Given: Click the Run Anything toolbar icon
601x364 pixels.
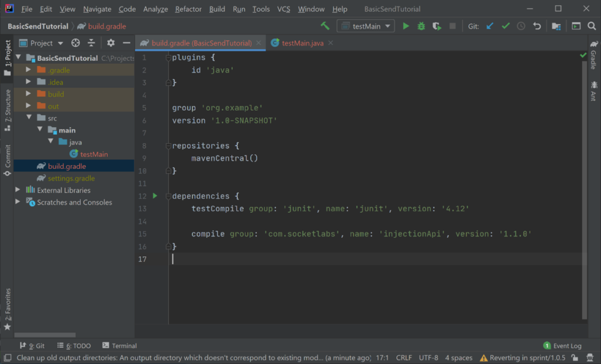Looking at the screenshot, I should click(576, 26).
